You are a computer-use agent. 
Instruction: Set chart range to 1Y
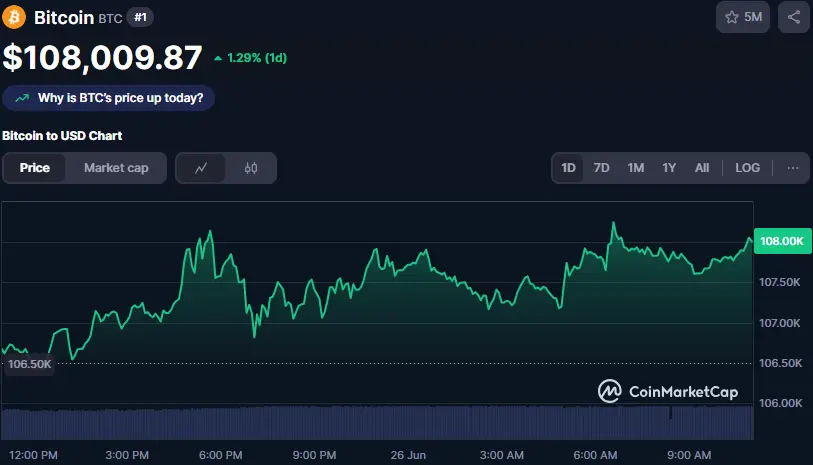(669, 168)
